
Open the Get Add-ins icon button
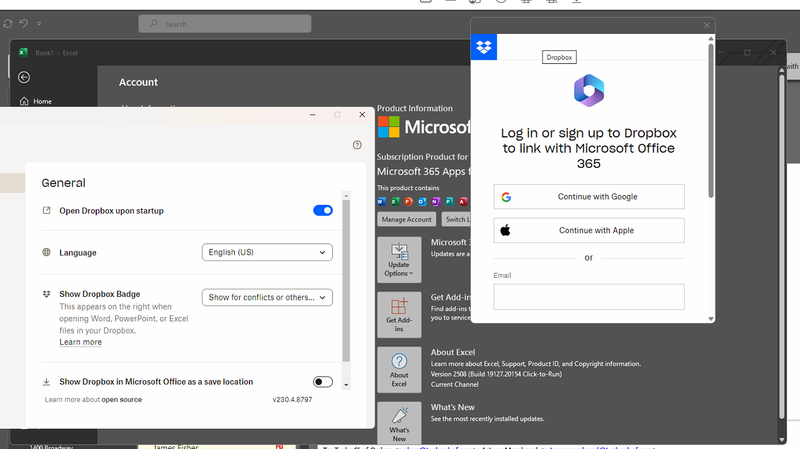click(399, 312)
